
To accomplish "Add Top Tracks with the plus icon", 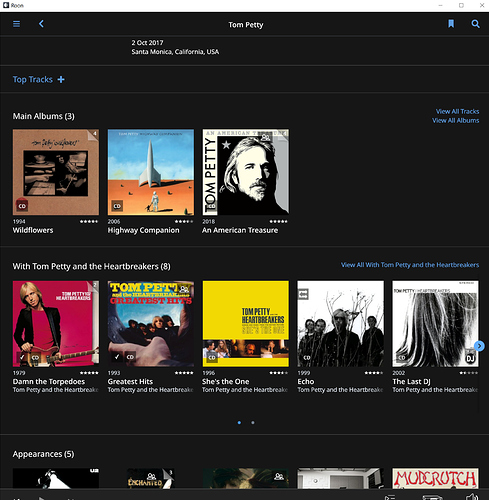I will tap(61, 80).
